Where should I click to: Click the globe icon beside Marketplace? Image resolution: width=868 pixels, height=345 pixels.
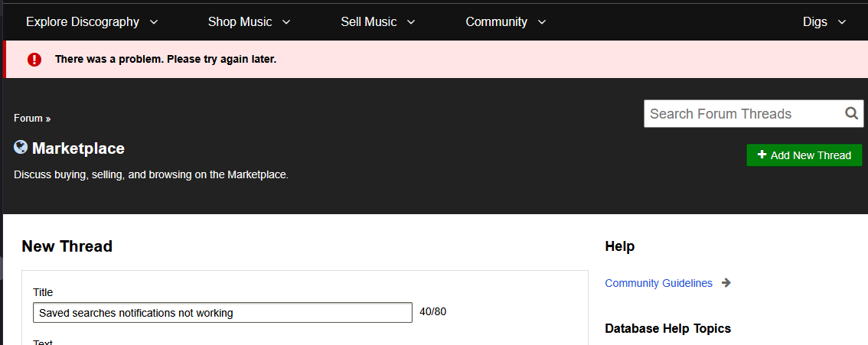coord(21,148)
